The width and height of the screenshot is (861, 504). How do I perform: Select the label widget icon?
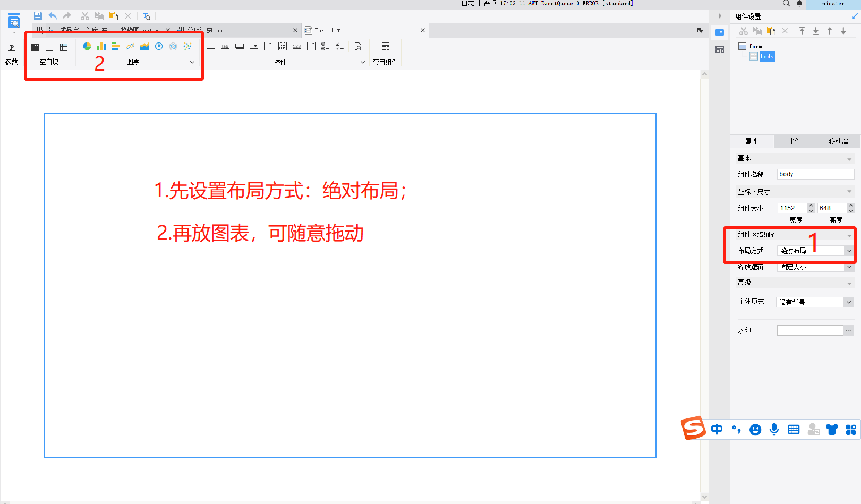pos(225,46)
